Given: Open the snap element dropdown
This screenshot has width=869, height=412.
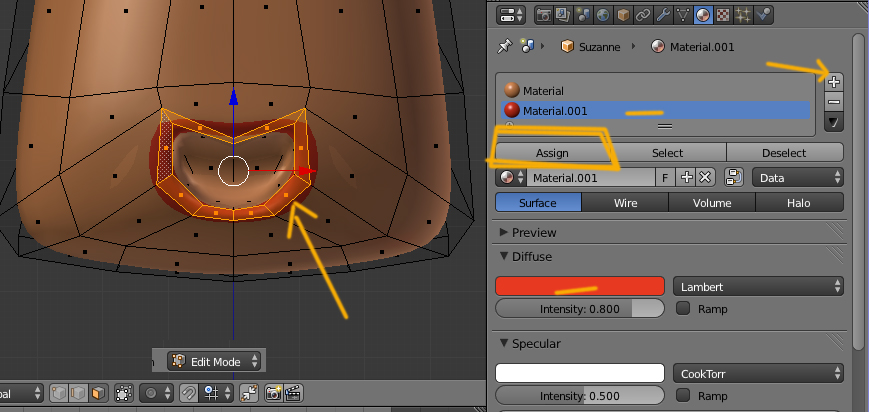Looking at the screenshot, I should [x=217, y=394].
